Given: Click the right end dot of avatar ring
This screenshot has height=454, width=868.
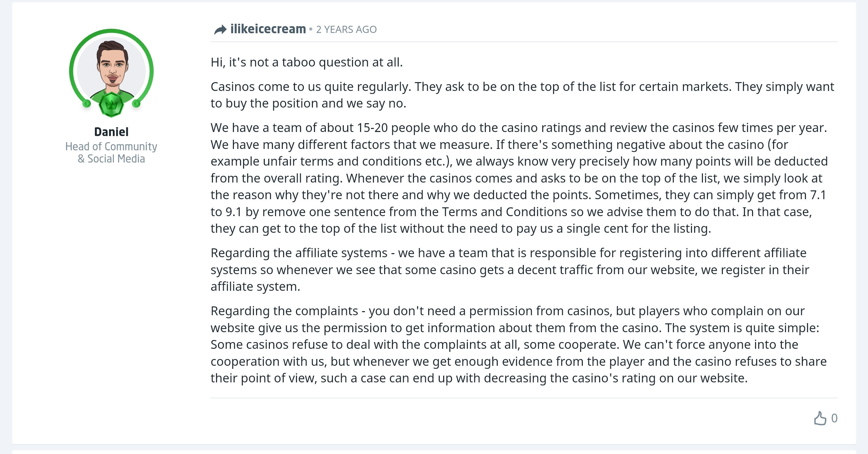Looking at the screenshot, I should pyautogui.click(x=136, y=103).
